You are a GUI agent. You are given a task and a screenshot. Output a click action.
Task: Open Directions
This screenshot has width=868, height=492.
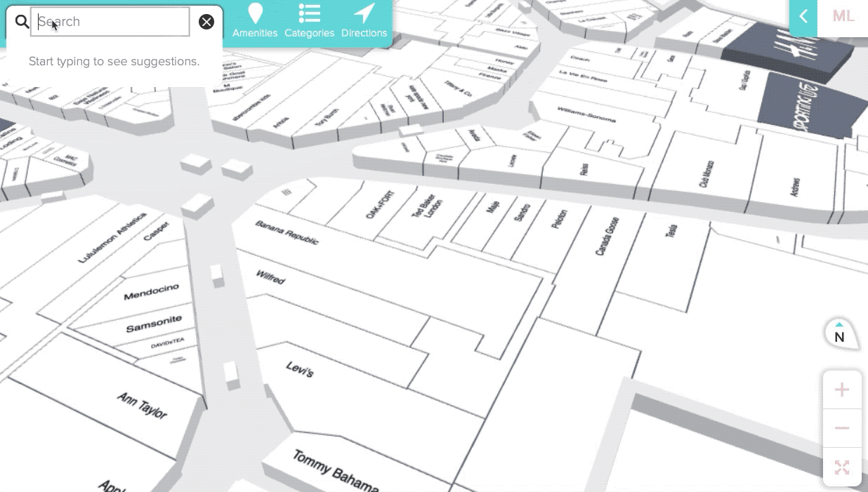click(364, 21)
